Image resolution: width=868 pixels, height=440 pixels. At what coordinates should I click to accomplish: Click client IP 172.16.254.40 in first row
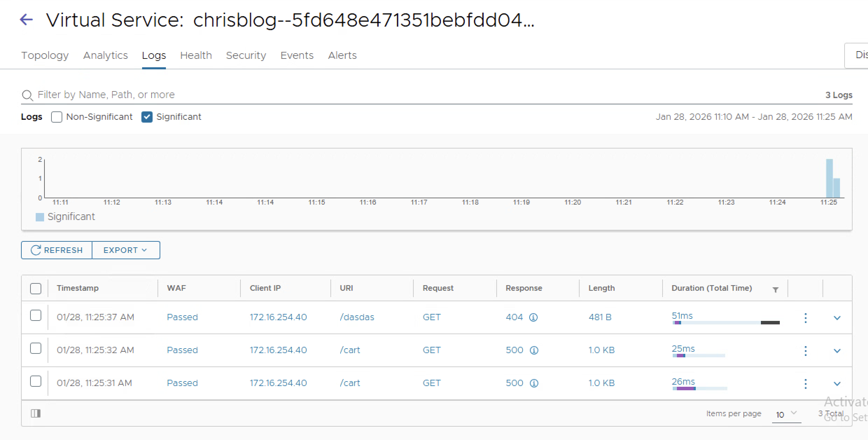click(278, 317)
